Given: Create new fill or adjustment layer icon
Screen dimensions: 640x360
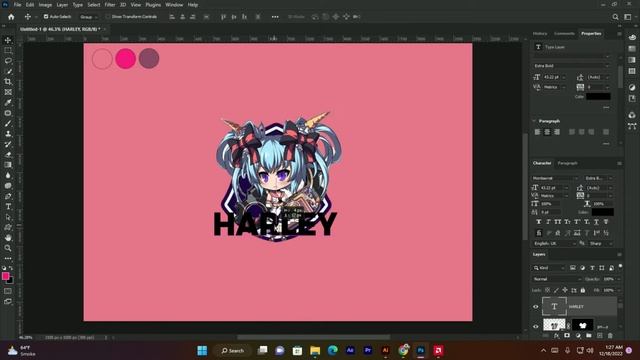Looking at the screenshot, I should 578,336.
